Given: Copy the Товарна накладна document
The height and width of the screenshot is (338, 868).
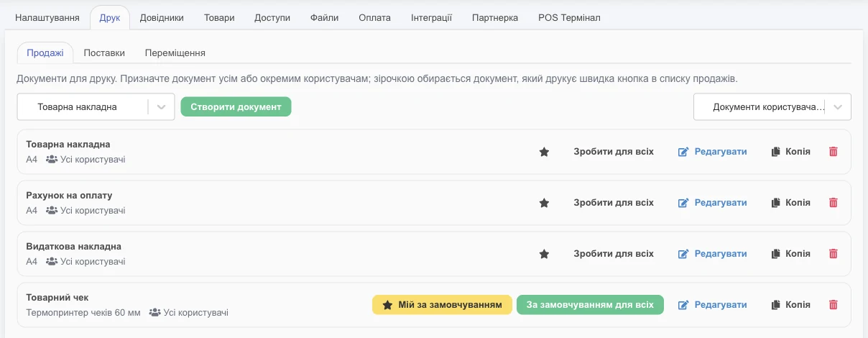Looking at the screenshot, I should click(x=790, y=152).
